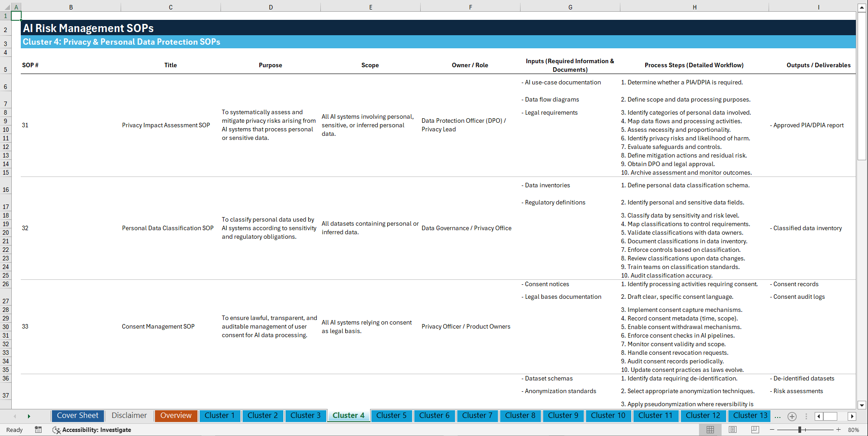868x436 pixels.
Task: Start macro recording from the status bar
Action: (38, 430)
